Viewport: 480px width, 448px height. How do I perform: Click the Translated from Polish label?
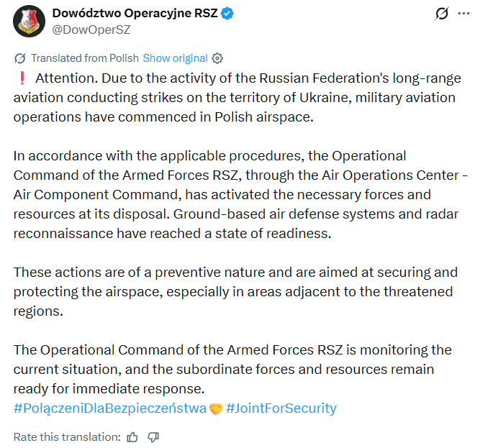85,58
